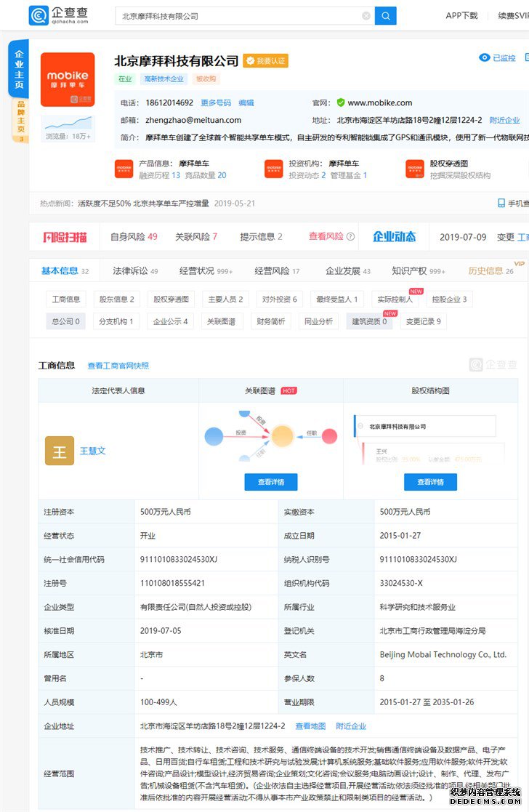529x812 pixels.
Task: Switch to the 经营风险 tab
Action: (277, 271)
